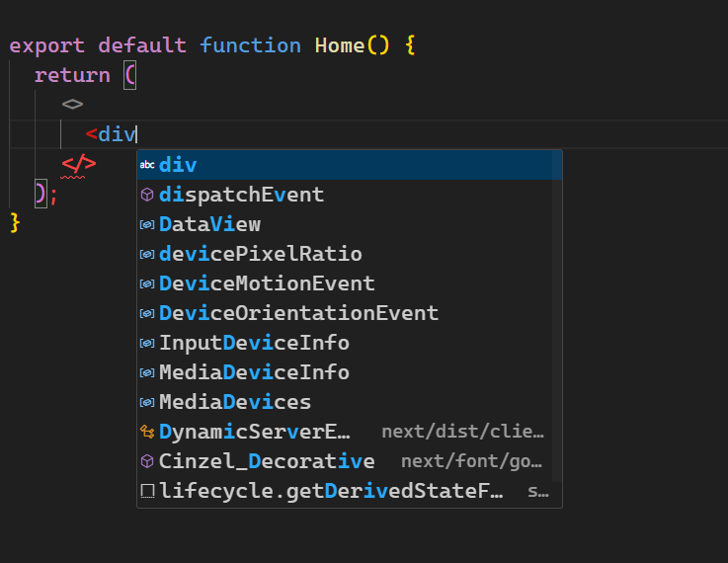Viewport: 728px width, 563px height.
Task: Click the final closing curly brace
Action: 16,223
